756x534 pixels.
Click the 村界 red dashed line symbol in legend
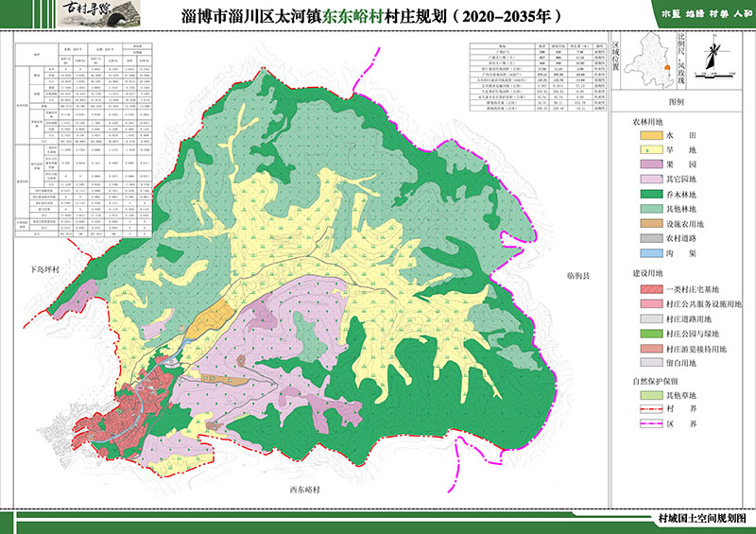coord(651,409)
